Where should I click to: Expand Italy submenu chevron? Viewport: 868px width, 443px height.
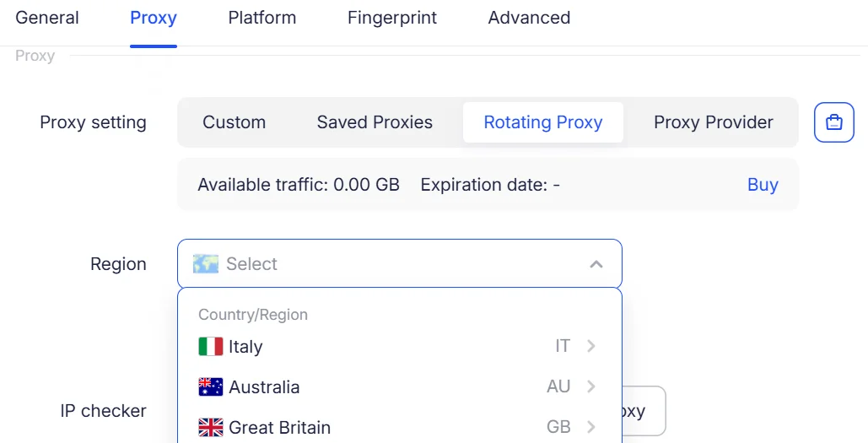(591, 346)
